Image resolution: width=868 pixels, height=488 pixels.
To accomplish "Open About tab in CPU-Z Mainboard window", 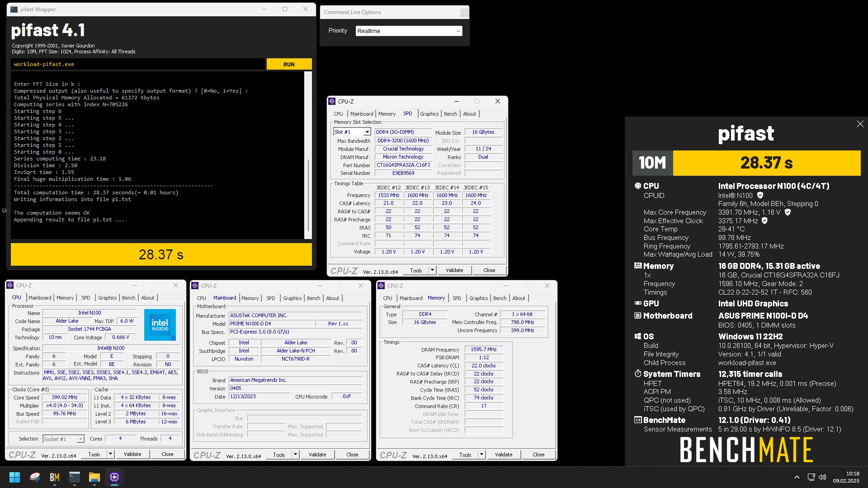I will click(332, 298).
